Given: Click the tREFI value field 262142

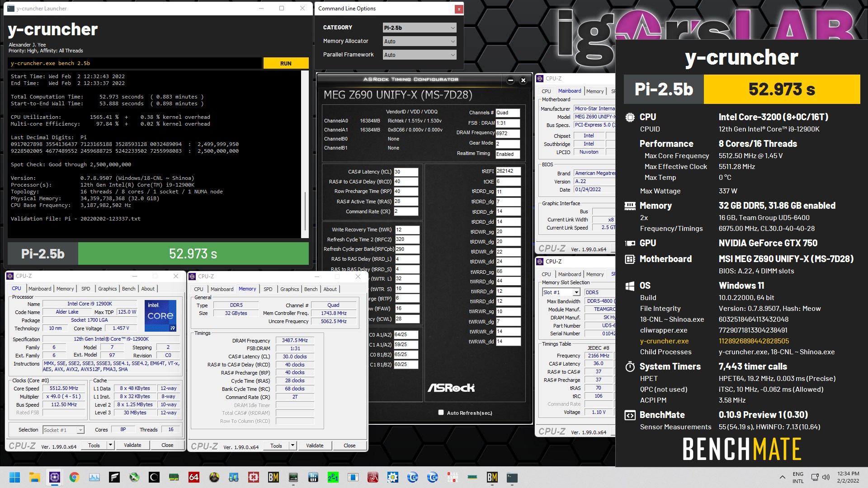Looking at the screenshot, I should coord(508,171).
